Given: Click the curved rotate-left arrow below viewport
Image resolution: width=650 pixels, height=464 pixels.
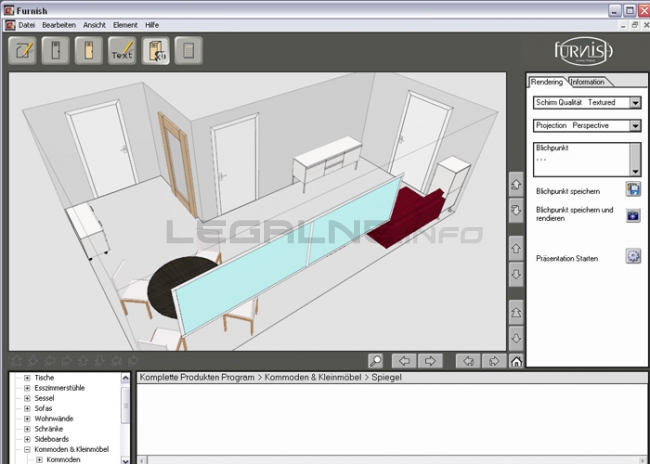Looking at the screenshot, I should coord(468,361).
